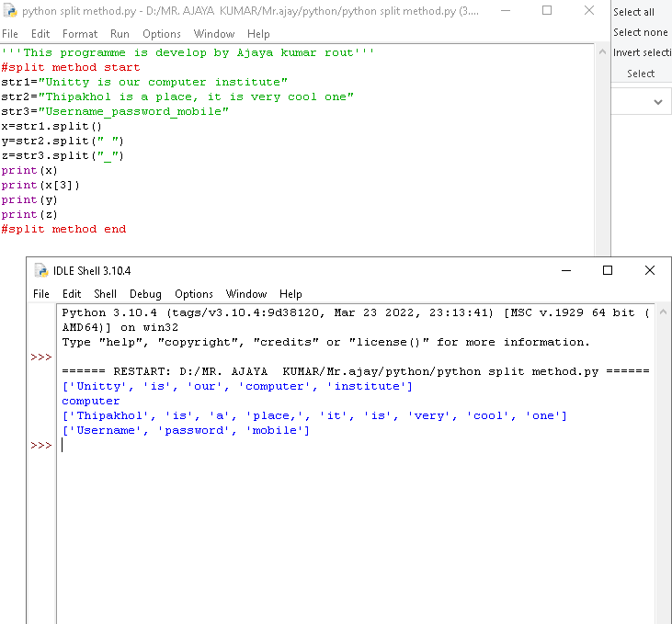Screen dimensions: 672x624
Task: Minimize the IDLE Shell window
Action: point(564,270)
